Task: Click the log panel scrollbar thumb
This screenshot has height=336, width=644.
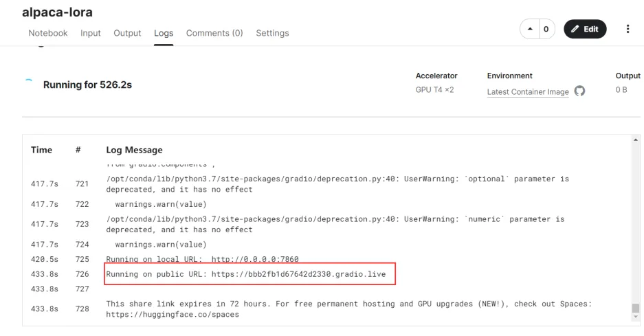Action: (x=635, y=308)
